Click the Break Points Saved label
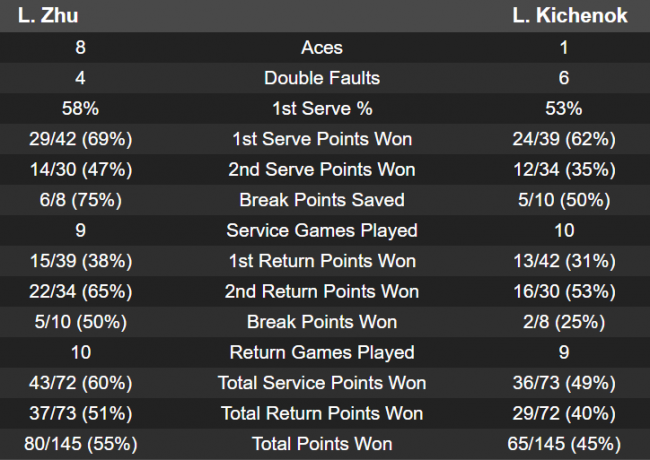Screen dimensions: 650x460 tap(322, 200)
